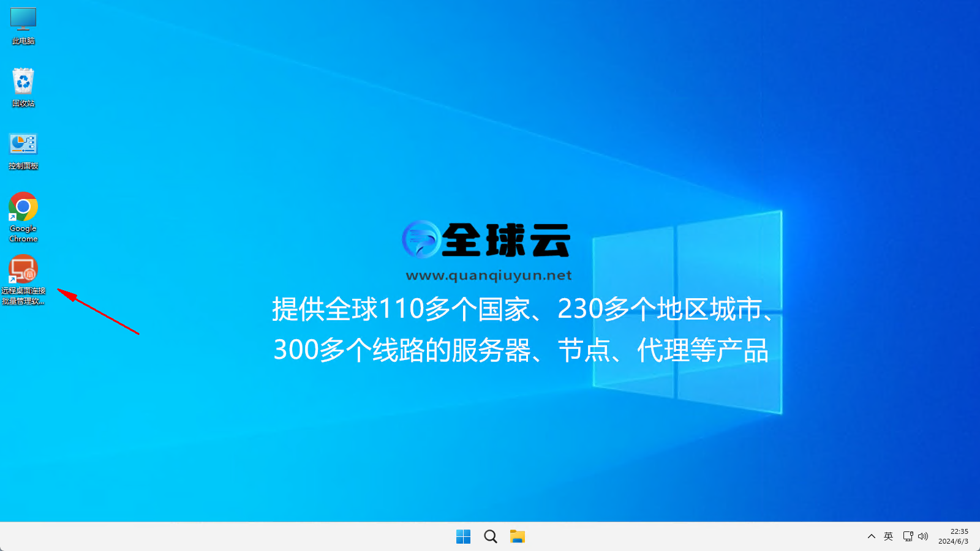Select the 回收站 recycle bin icon
This screenshot has height=551, width=980.
tap(23, 88)
